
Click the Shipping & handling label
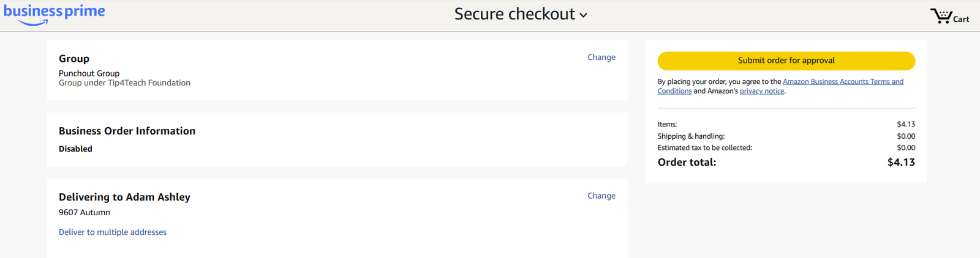click(691, 136)
